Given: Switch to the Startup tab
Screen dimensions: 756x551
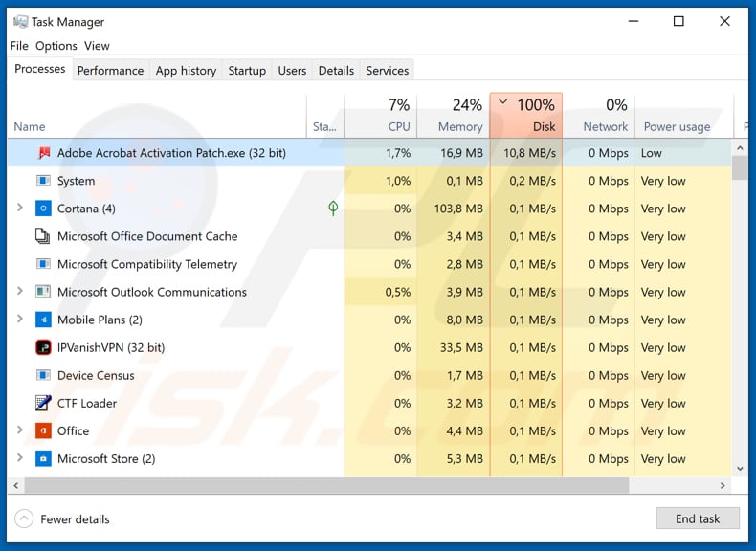Looking at the screenshot, I should click(x=247, y=71).
